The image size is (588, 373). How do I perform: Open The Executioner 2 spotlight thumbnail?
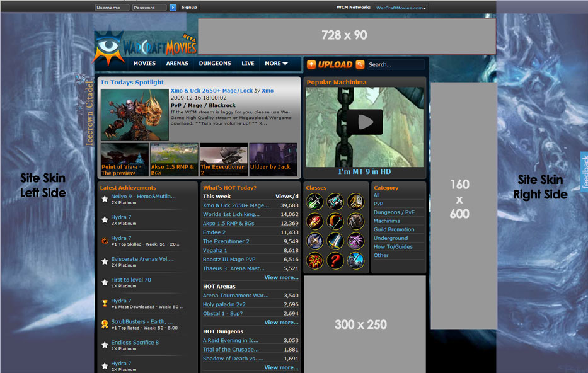[x=224, y=159]
